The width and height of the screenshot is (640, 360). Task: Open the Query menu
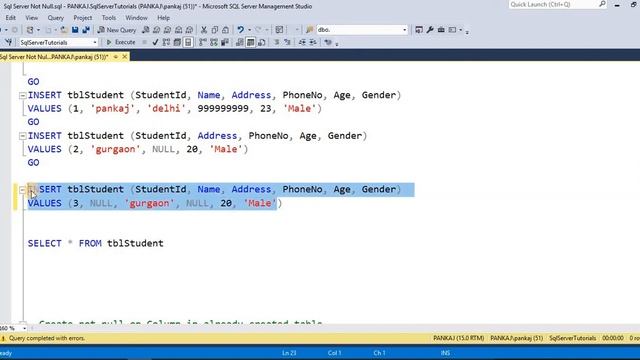pyautogui.click(x=56, y=18)
